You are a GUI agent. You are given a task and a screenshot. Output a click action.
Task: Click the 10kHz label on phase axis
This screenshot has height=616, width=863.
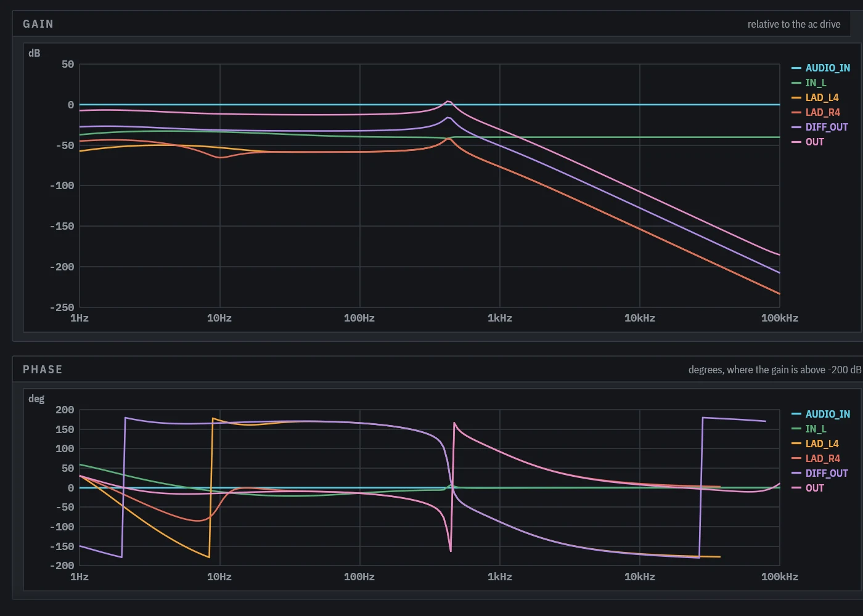[x=640, y=577]
